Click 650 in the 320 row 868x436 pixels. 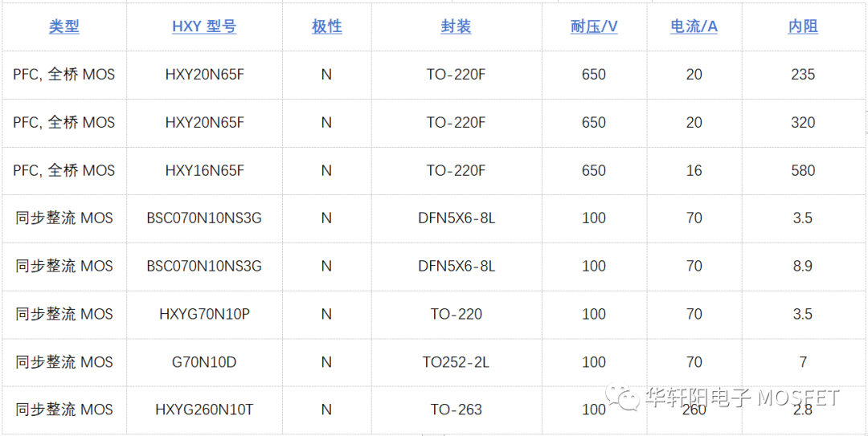[594, 122]
